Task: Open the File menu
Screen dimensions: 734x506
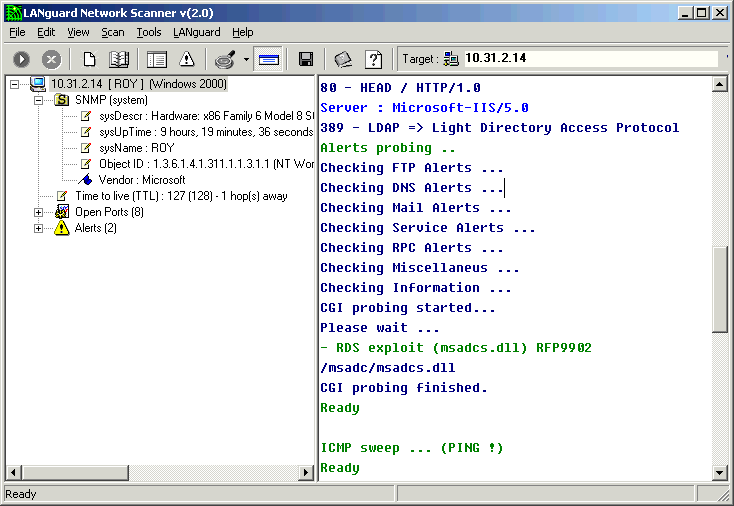Action: click(17, 32)
